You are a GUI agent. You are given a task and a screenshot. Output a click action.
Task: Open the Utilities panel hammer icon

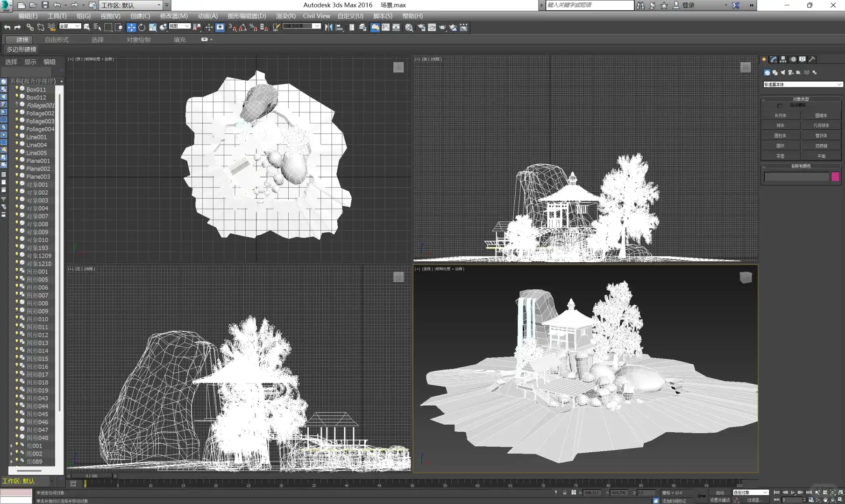812,59
